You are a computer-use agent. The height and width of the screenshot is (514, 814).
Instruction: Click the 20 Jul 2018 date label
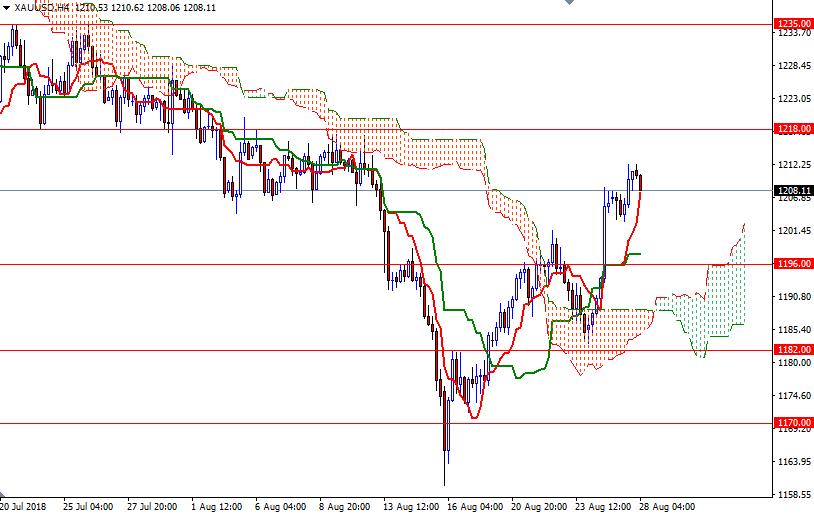[24, 506]
